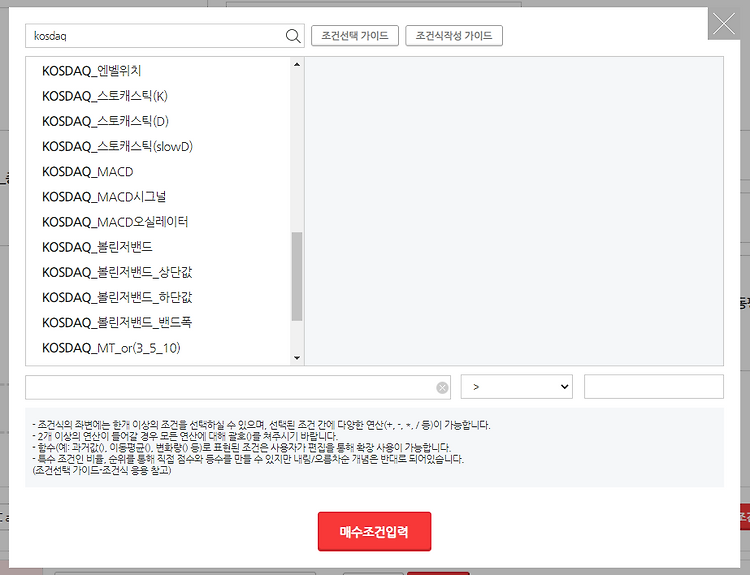This screenshot has width=750, height=575.
Task: Select KOSDAQ_볼린저밴드_밴드폭
Action: pyautogui.click(x=117, y=322)
